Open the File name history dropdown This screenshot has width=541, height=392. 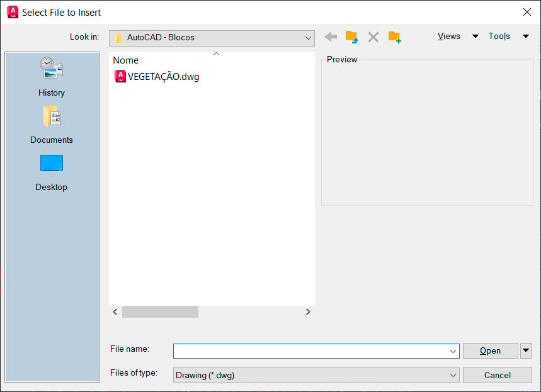[x=453, y=351]
